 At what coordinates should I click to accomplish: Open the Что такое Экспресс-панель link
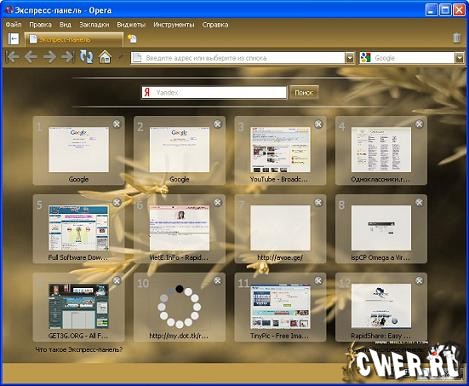[79, 350]
